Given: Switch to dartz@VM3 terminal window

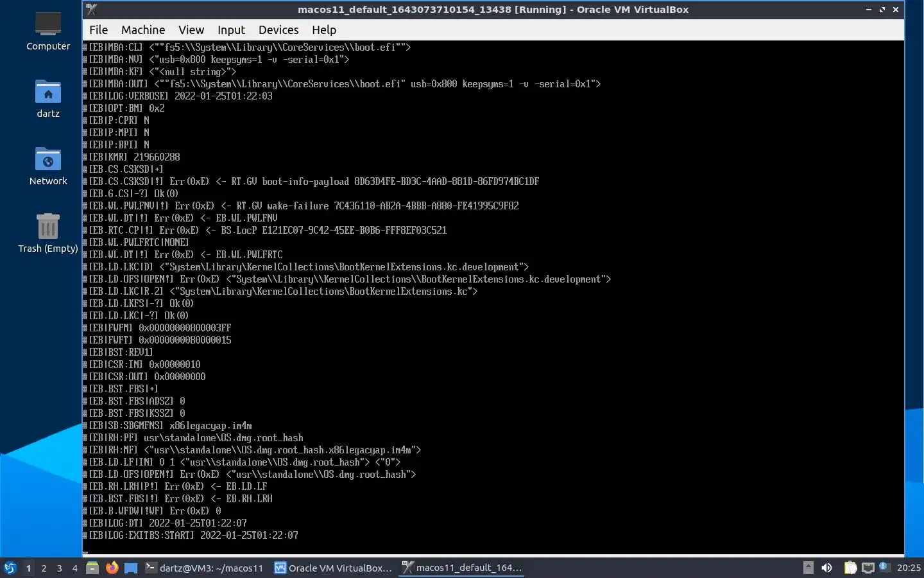Looking at the screenshot, I should (204, 568).
